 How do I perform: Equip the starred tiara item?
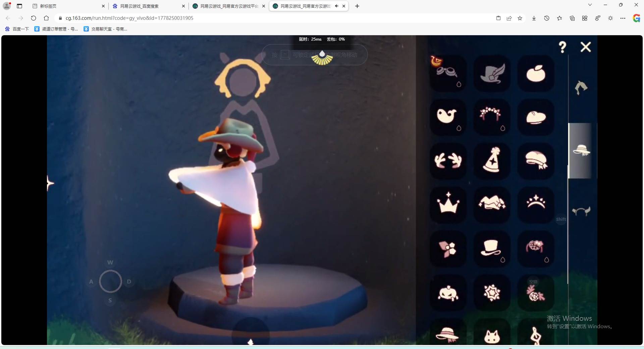pyautogui.click(x=536, y=205)
